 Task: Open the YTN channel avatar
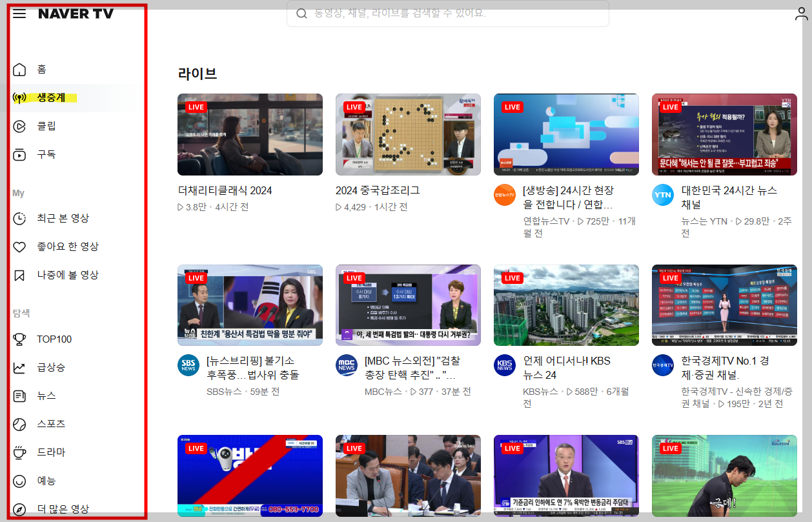pos(663,195)
